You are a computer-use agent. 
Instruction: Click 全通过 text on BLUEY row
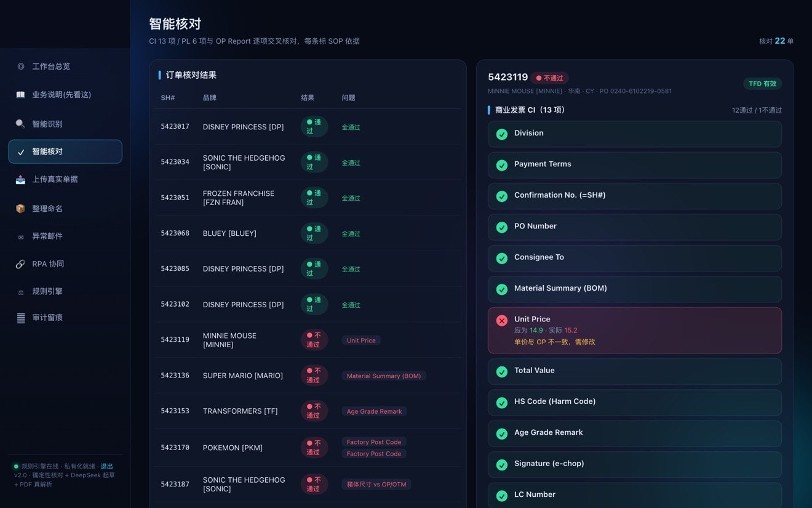coord(351,234)
